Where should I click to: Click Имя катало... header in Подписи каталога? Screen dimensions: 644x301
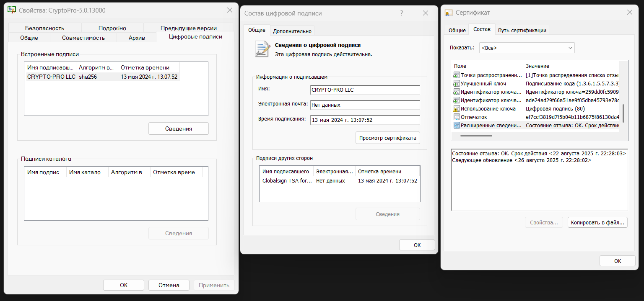click(x=87, y=172)
